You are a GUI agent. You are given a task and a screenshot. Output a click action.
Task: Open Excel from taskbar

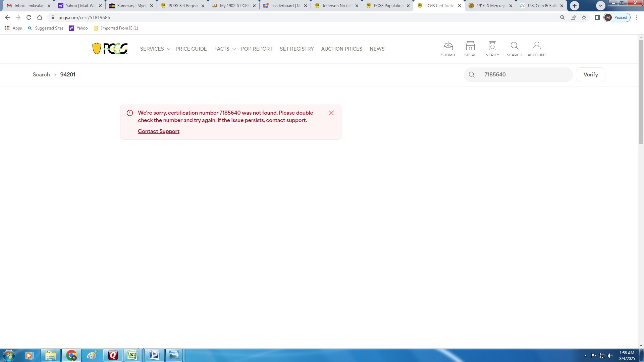tap(133, 355)
